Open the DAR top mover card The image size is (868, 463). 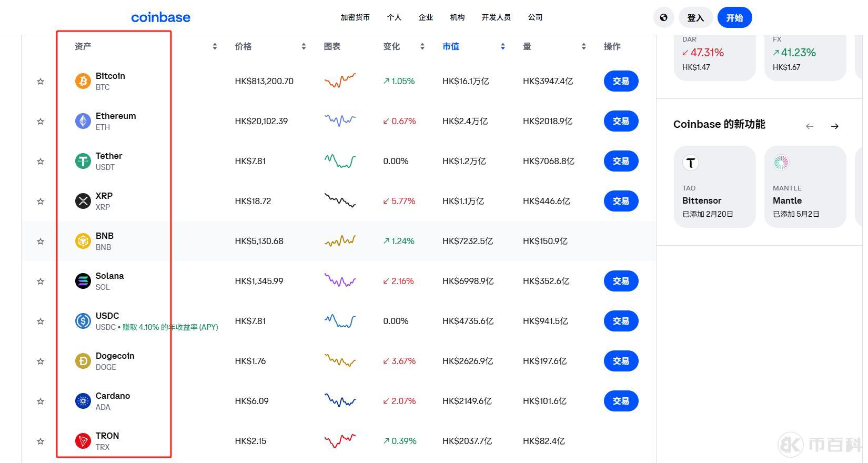pyautogui.click(x=715, y=57)
